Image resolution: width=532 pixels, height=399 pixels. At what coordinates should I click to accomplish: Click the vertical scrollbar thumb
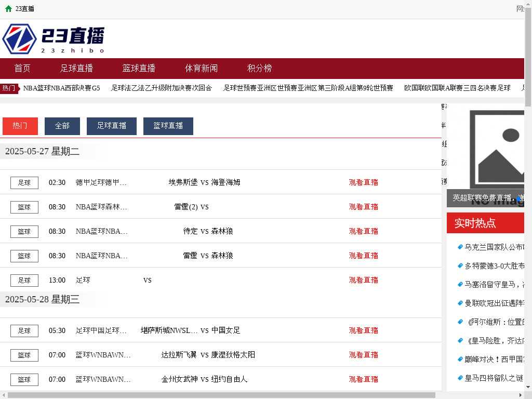(x=528, y=57)
